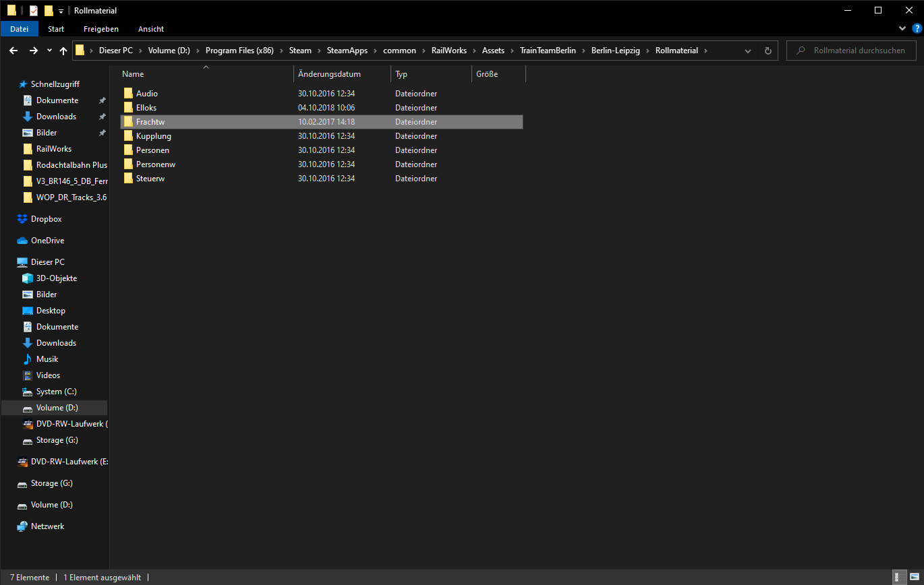Go up one folder level with the Up arrow
924x585 pixels.
tap(63, 51)
